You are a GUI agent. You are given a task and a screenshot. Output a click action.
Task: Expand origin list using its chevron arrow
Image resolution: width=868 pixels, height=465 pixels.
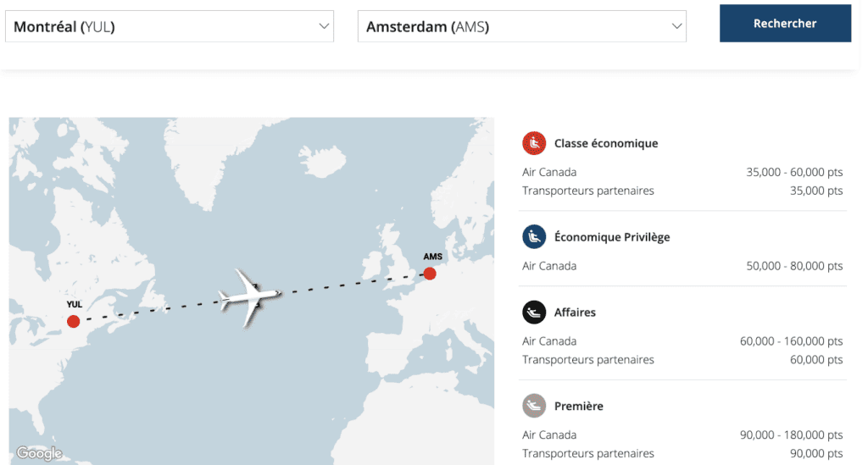tap(324, 26)
